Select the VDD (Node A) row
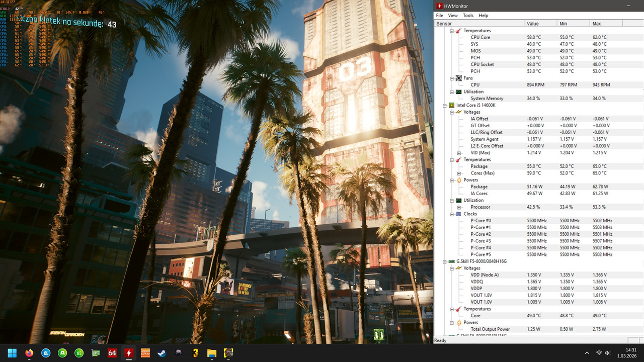 pyautogui.click(x=538, y=275)
